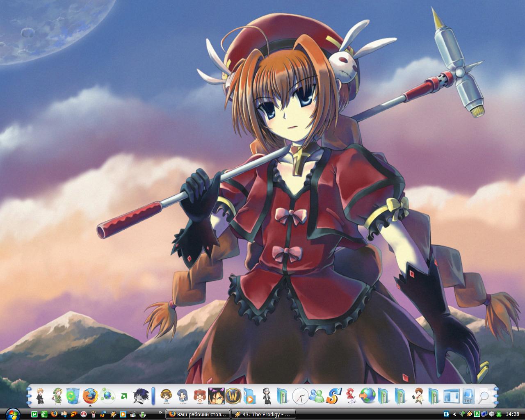This screenshot has width=525, height=420.
Task: Click the blue-framed orange play quick launch icon
Action: coord(123,414)
